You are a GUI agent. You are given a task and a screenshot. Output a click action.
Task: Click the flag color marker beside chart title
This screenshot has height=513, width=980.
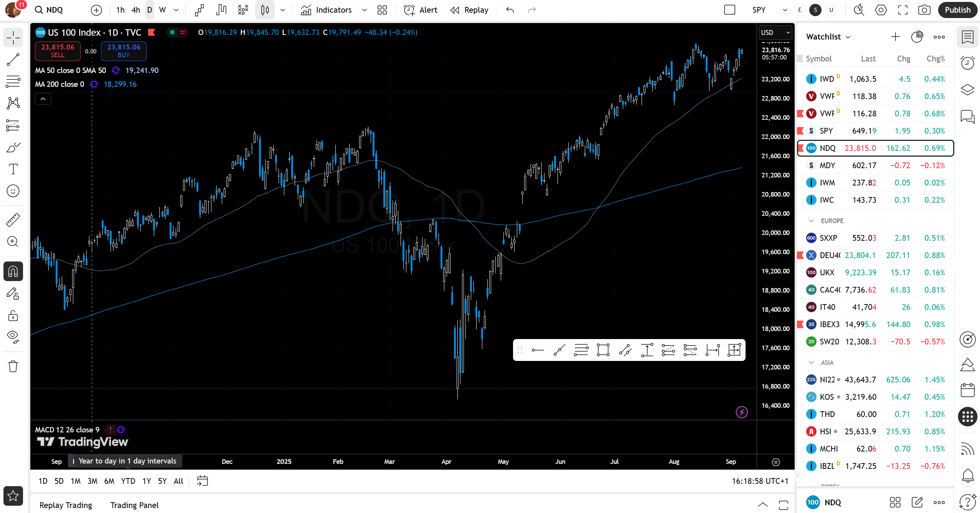(x=152, y=33)
